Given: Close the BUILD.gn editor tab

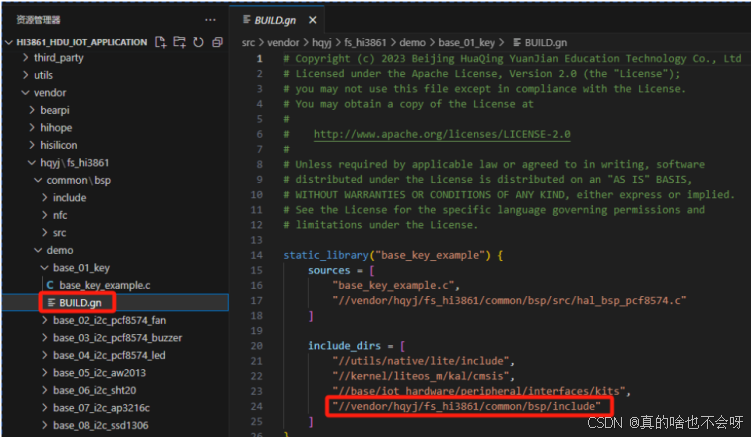Looking at the screenshot, I should (x=313, y=20).
